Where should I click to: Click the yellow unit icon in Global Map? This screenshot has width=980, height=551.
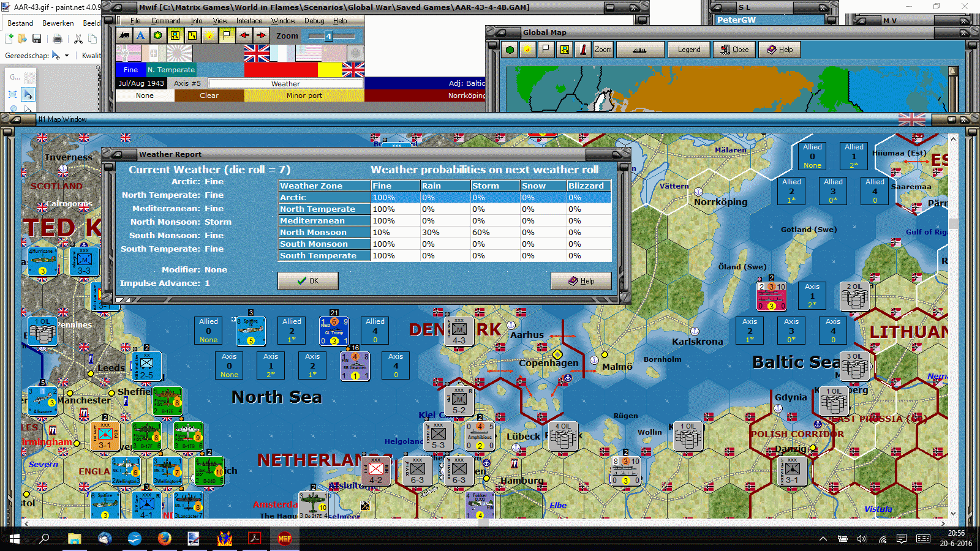[564, 50]
